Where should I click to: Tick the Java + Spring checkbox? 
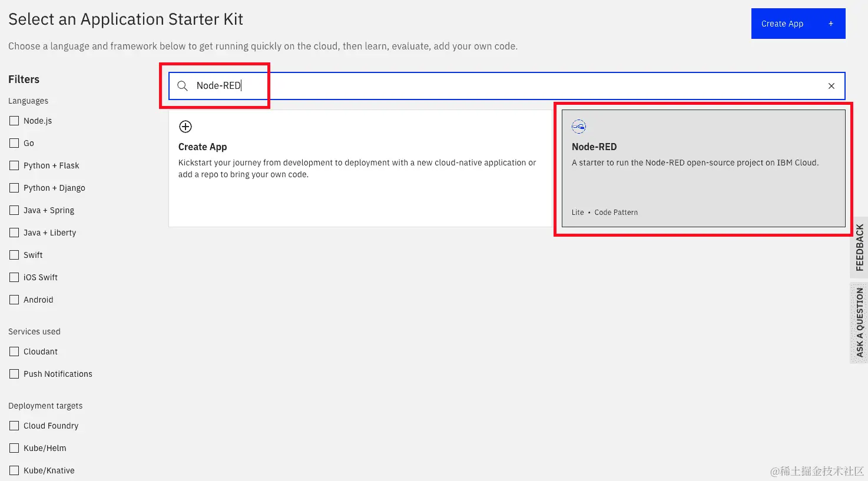14,210
